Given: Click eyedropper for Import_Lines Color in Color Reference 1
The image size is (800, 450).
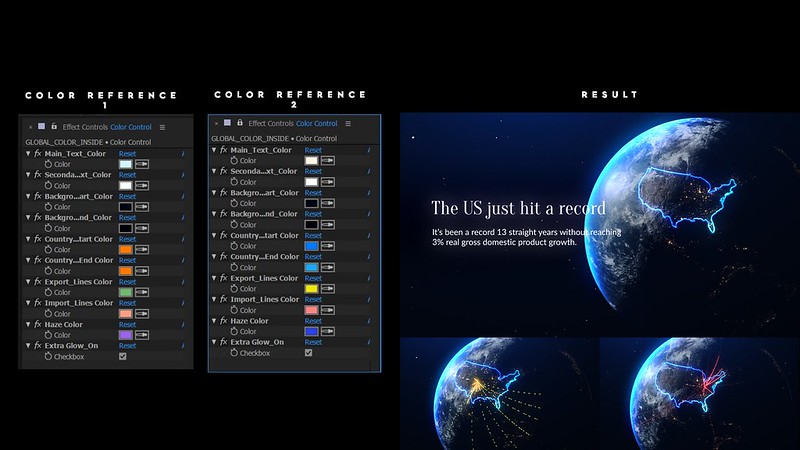Looking at the screenshot, I should click(142, 314).
